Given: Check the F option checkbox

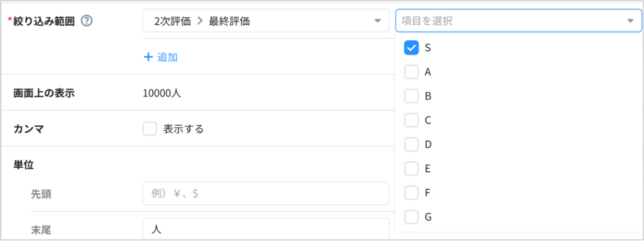Looking at the screenshot, I should pos(412,193).
